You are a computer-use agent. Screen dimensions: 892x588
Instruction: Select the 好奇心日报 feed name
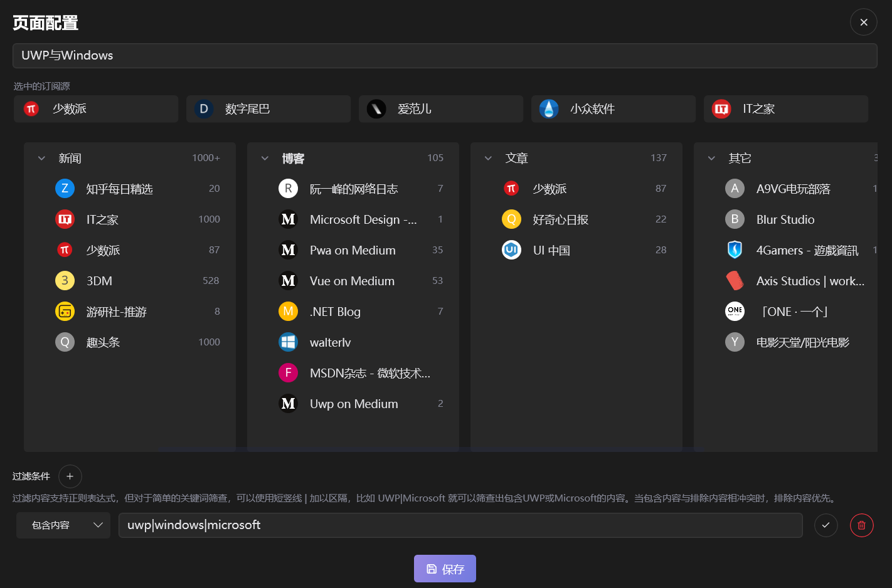point(561,219)
